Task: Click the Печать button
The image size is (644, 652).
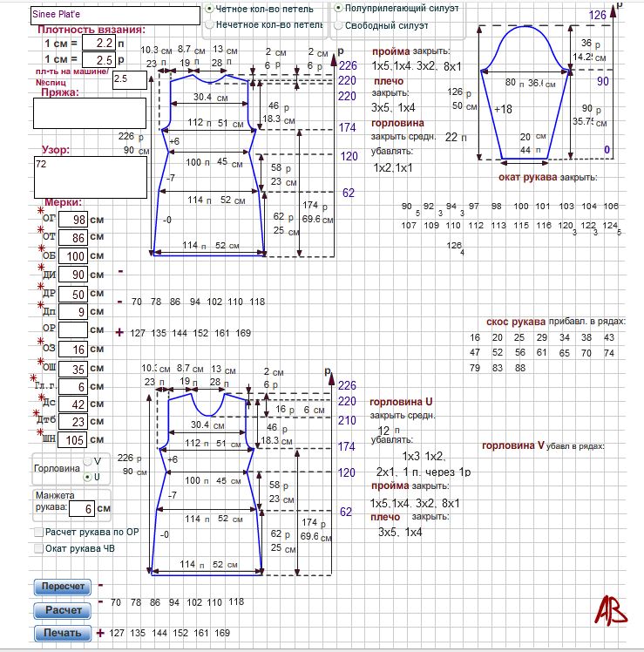Action: coord(63,633)
